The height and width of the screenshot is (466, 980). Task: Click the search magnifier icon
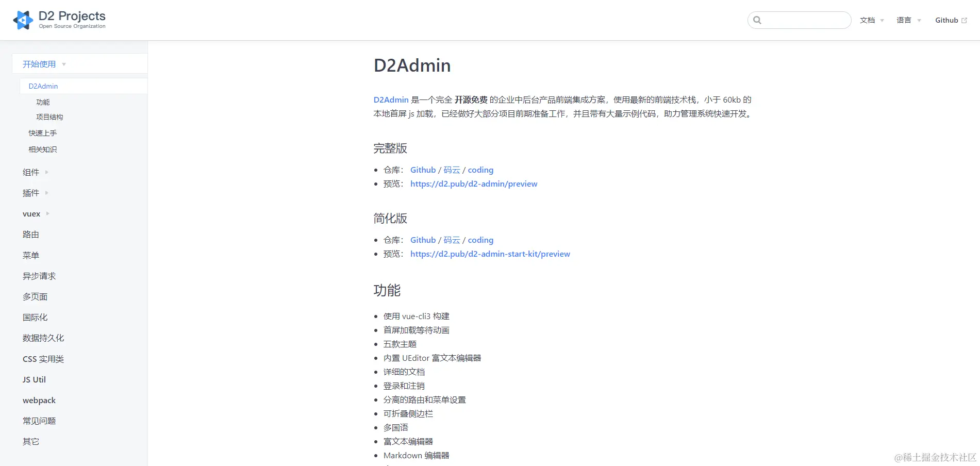coord(757,20)
